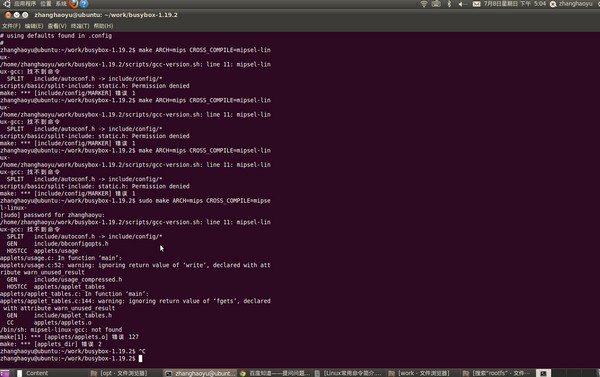Click 'GEN include/usage_compressed.h' line

pos(64,280)
